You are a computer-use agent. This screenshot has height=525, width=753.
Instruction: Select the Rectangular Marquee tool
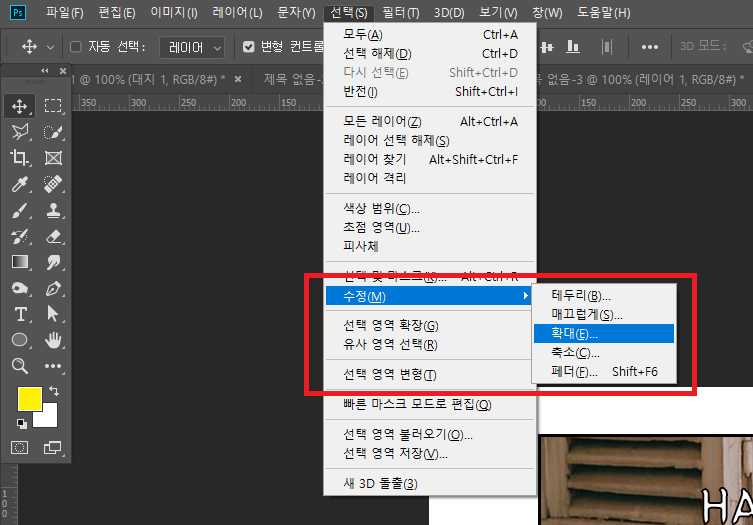pyautogui.click(x=54, y=106)
